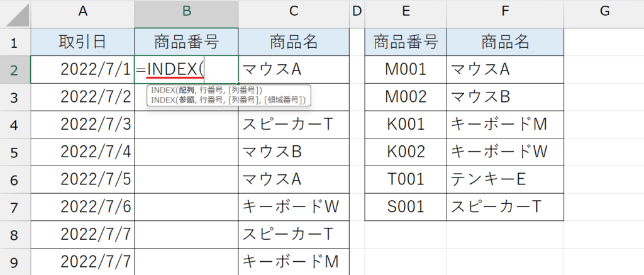Viewport: 644px width, 275px height.
Task: Select row 8 header
Action: [x=15, y=235]
